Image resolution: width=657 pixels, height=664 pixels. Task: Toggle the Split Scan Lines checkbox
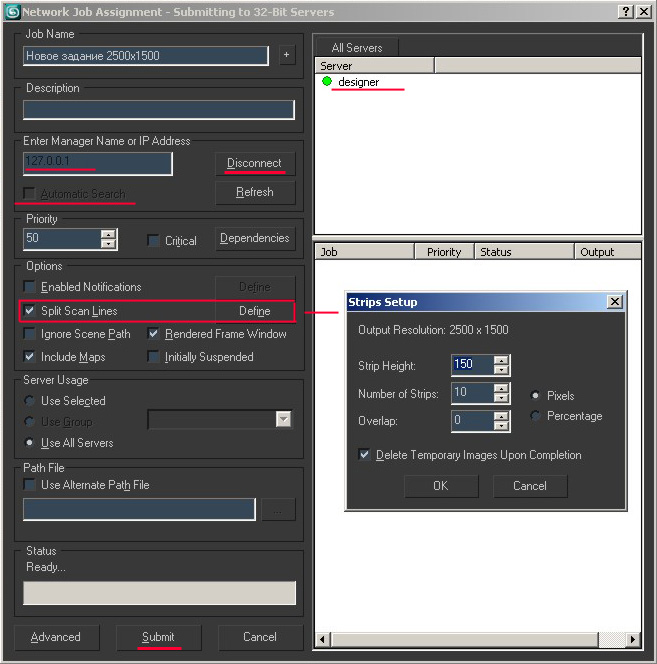(x=30, y=311)
